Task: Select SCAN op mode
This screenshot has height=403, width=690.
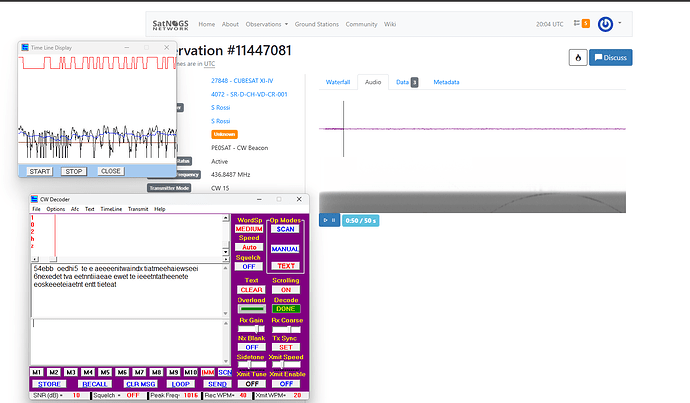Action: pos(285,229)
